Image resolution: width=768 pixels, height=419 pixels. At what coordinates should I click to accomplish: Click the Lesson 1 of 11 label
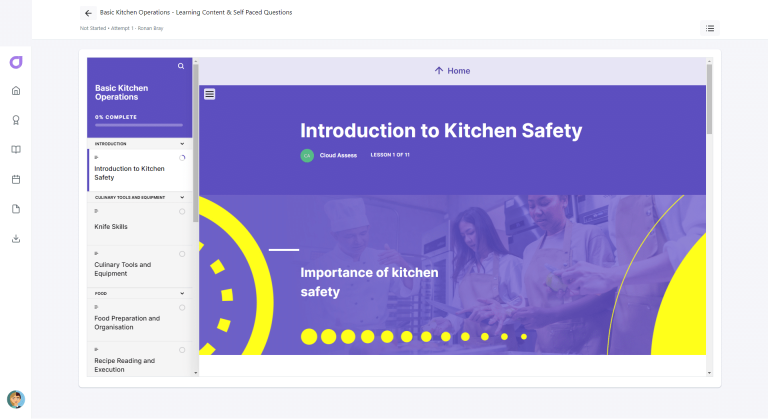coord(390,155)
